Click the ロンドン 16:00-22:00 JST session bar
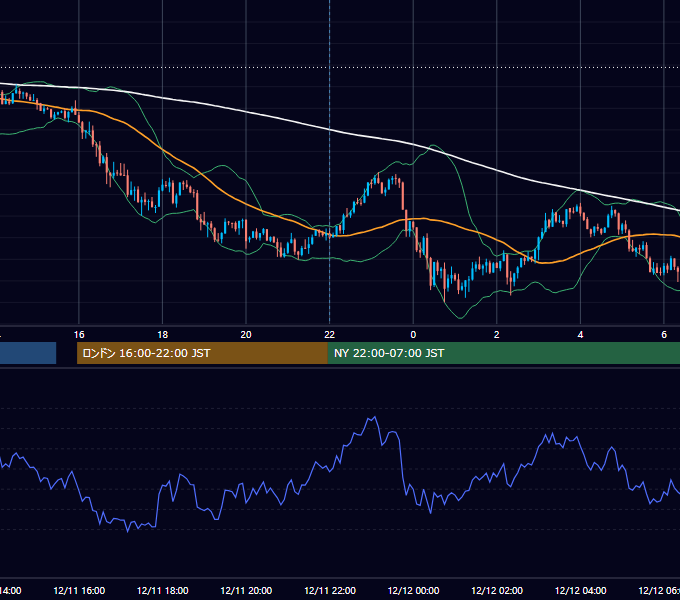The height and width of the screenshot is (600, 680). click(202, 353)
